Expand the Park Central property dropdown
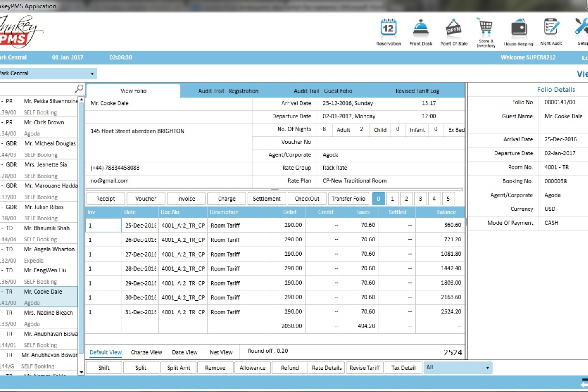588x392 pixels. click(x=92, y=73)
